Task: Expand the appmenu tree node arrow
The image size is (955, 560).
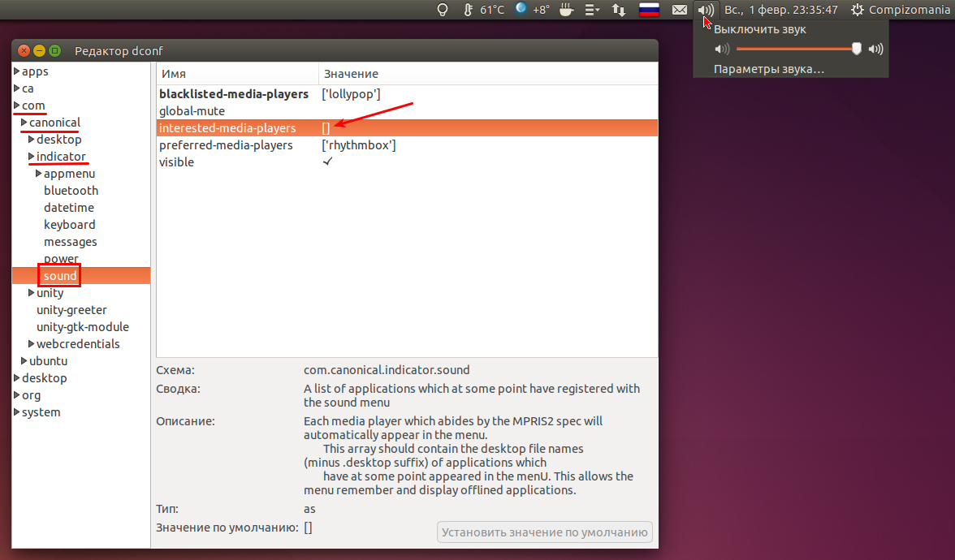Action: (x=38, y=174)
